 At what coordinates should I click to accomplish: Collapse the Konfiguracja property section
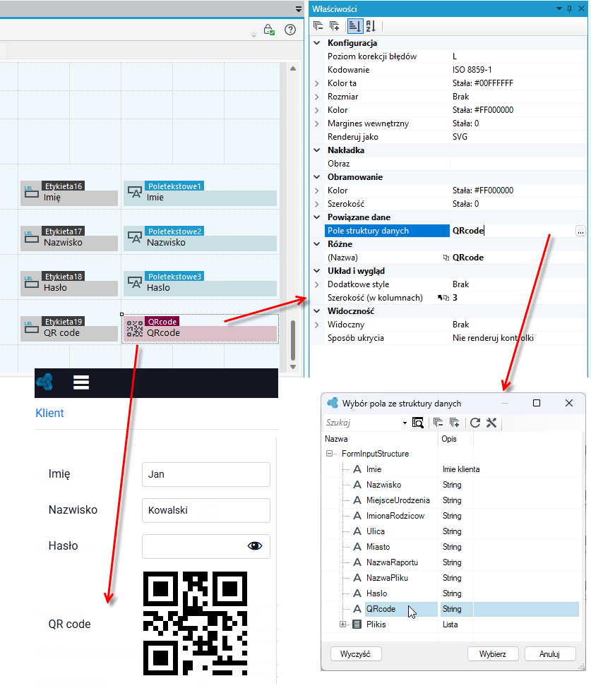[x=317, y=43]
